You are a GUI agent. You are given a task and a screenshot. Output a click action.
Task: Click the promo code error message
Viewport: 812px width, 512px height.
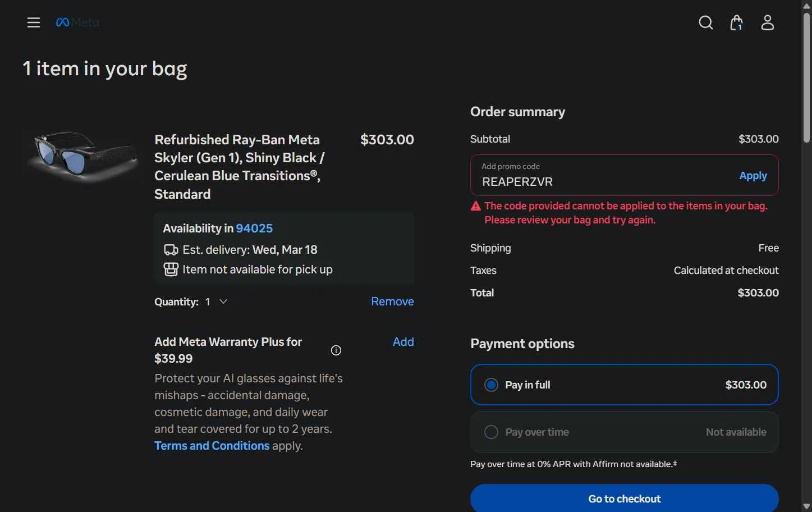tap(626, 213)
